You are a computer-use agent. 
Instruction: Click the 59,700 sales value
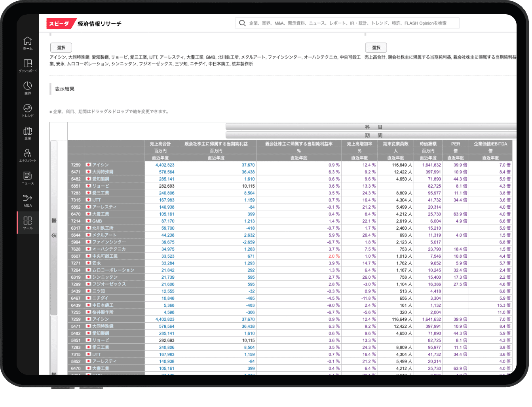tap(168, 228)
